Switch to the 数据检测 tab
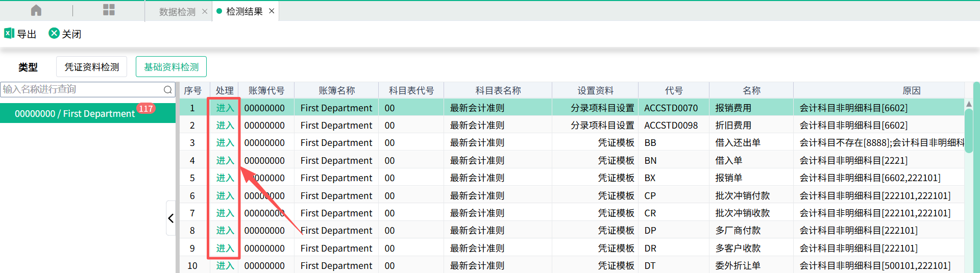 point(177,12)
